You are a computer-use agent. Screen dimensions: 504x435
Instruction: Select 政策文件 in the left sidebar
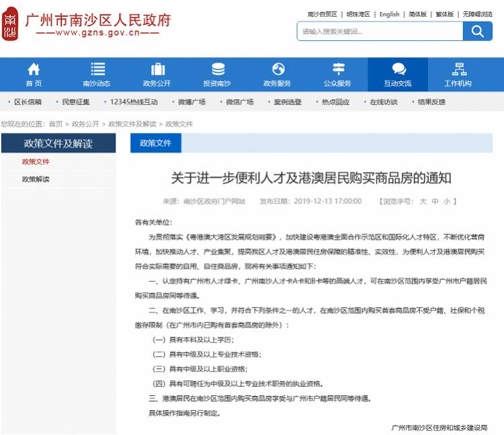click(x=36, y=162)
